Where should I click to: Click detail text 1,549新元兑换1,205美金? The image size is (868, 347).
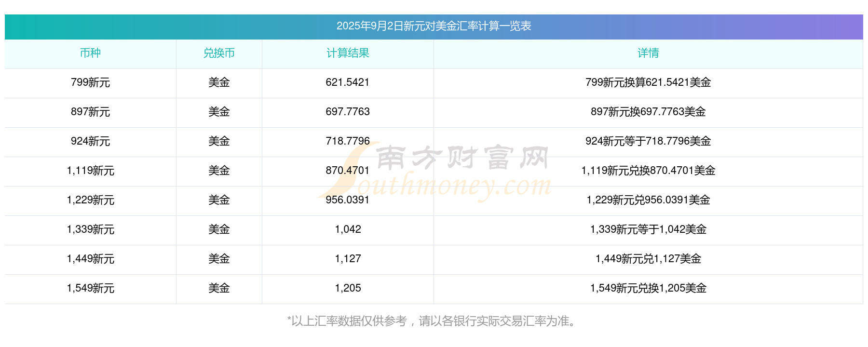648,288
